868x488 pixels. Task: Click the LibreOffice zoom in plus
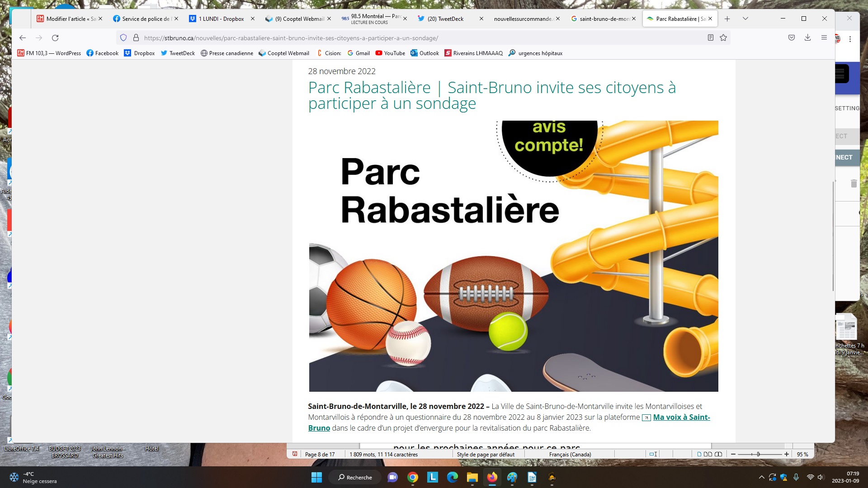click(x=787, y=454)
